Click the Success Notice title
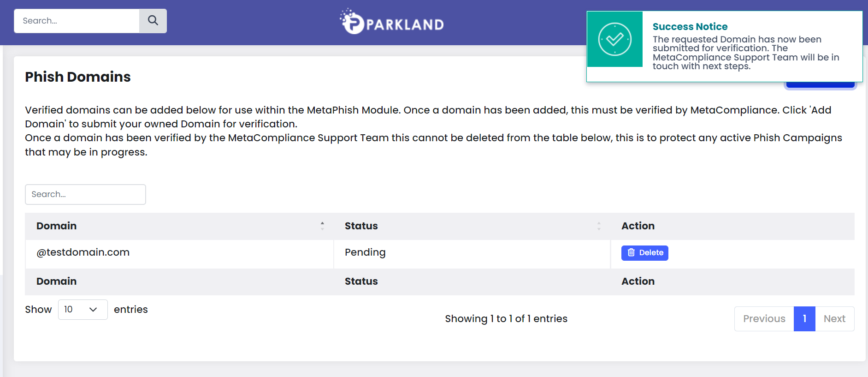 click(690, 27)
